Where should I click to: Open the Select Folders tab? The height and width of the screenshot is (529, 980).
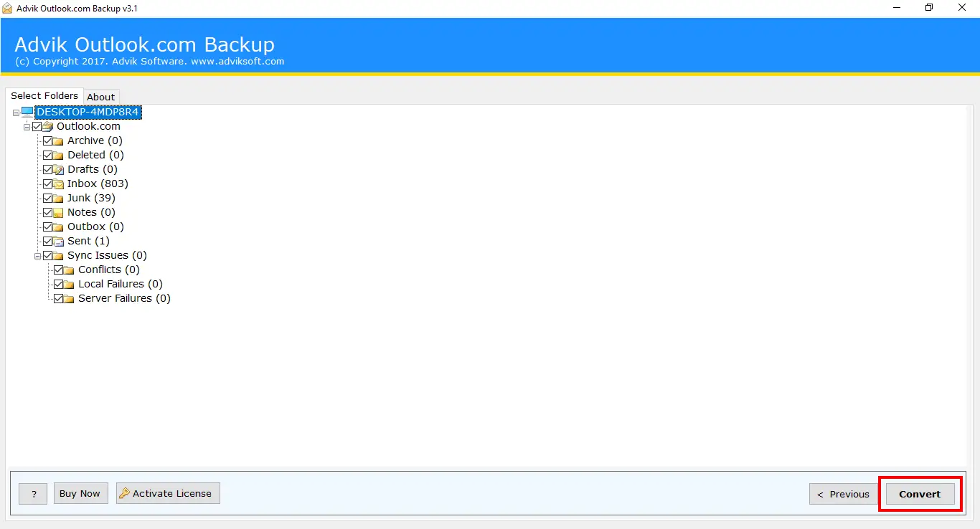pos(44,95)
